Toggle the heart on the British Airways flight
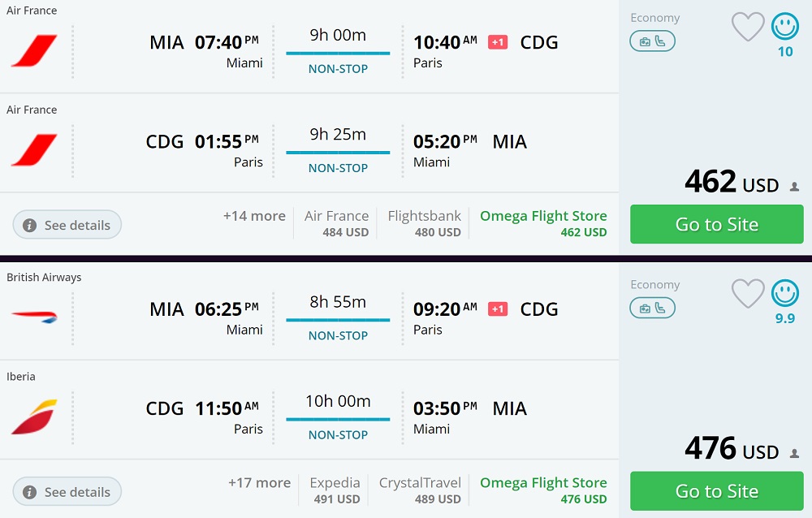 point(748,293)
